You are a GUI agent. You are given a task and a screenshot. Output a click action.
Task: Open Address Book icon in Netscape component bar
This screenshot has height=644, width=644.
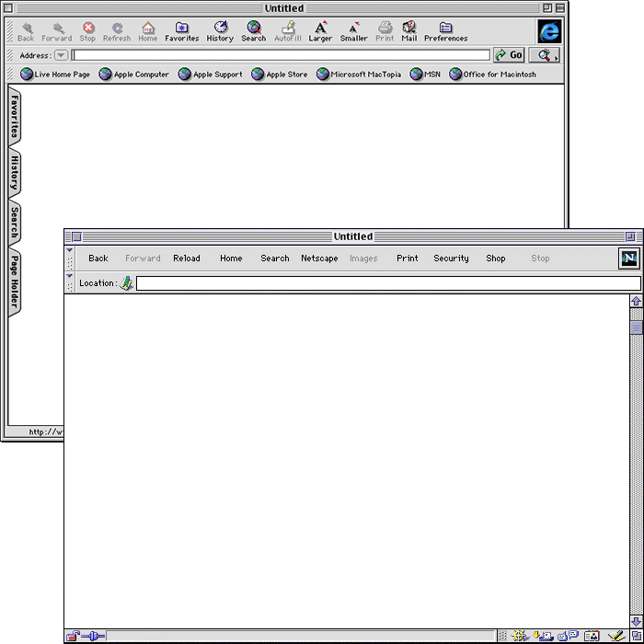(592, 637)
